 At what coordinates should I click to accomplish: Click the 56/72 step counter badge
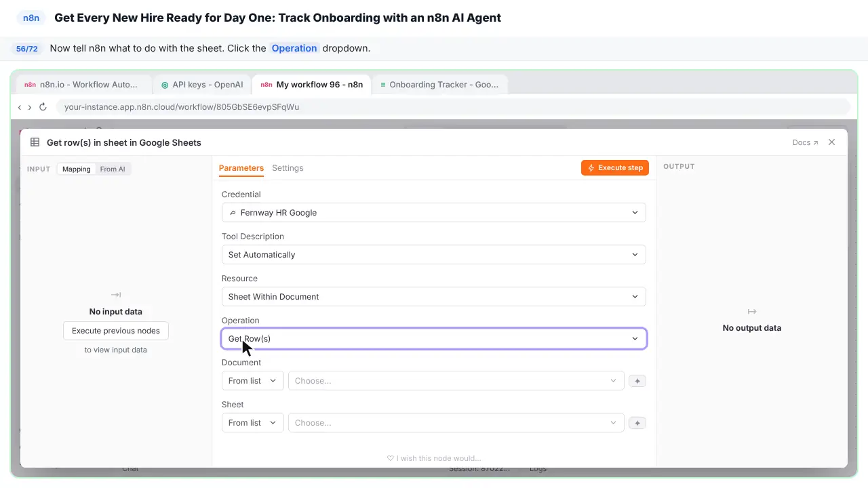[27, 49]
